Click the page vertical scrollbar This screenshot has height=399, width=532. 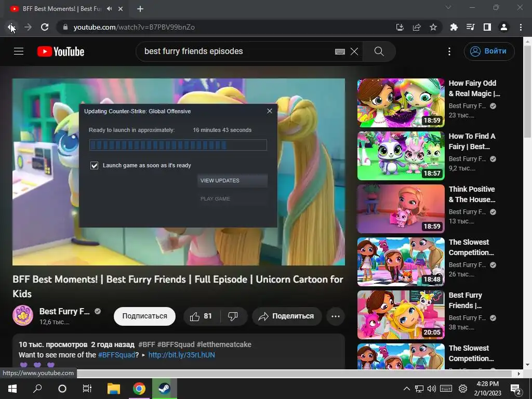[527, 91]
